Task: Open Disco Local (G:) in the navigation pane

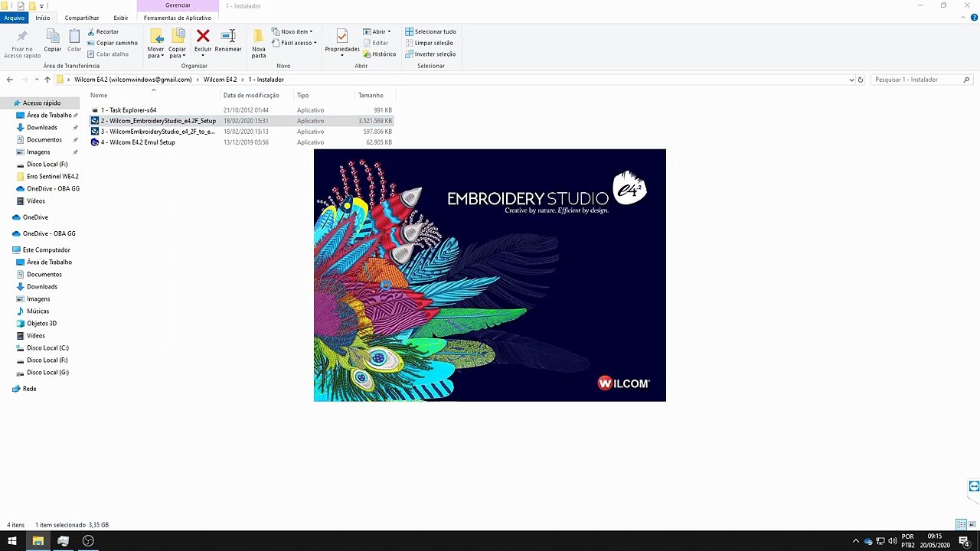Action: pos(47,373)
